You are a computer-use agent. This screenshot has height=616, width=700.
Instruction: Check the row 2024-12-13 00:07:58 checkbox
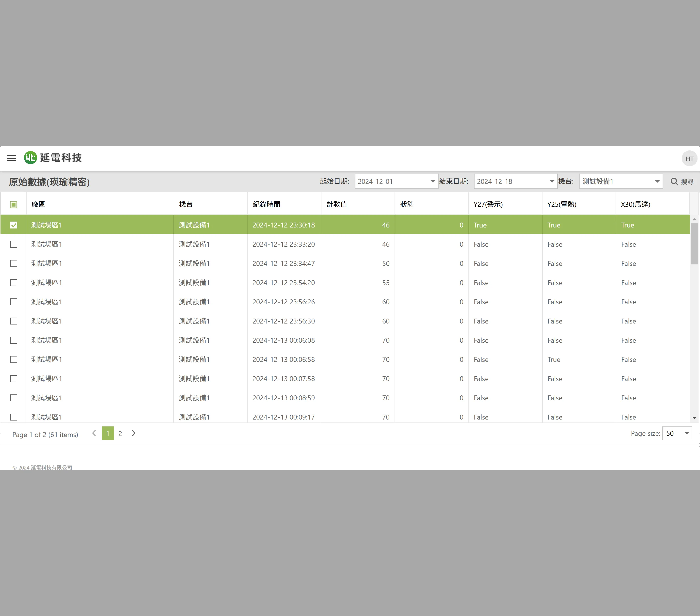pyautogui.click(x=14, y=379)
